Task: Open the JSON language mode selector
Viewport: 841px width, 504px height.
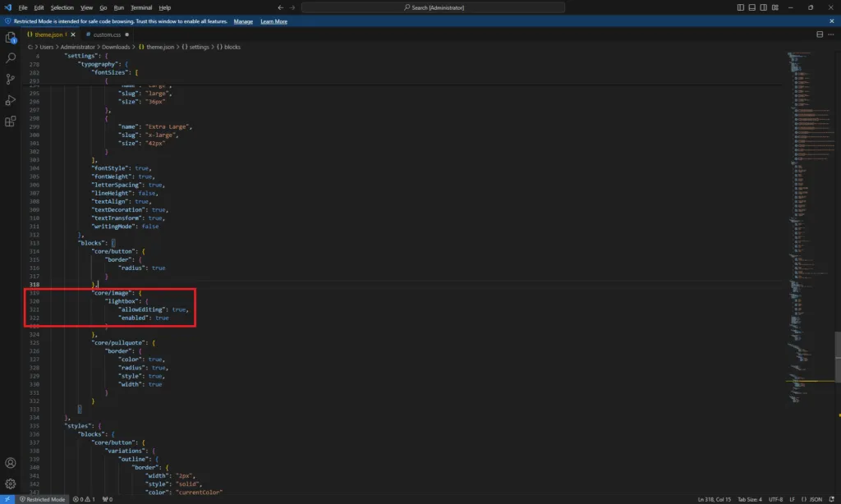Action: tap(816, 499)
